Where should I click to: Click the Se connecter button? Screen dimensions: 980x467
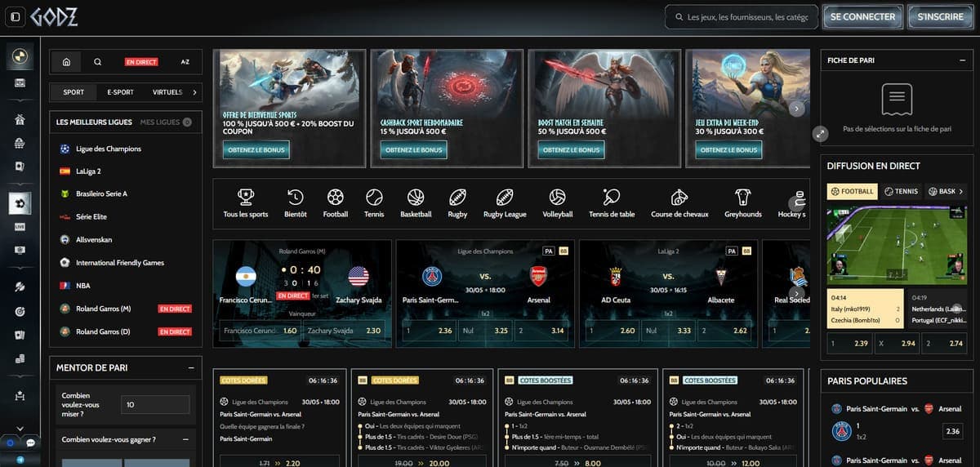tap(862, 16)
